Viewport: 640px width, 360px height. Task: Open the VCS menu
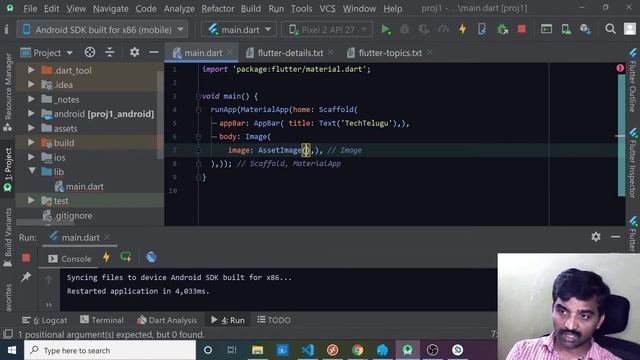coord(327,8)
